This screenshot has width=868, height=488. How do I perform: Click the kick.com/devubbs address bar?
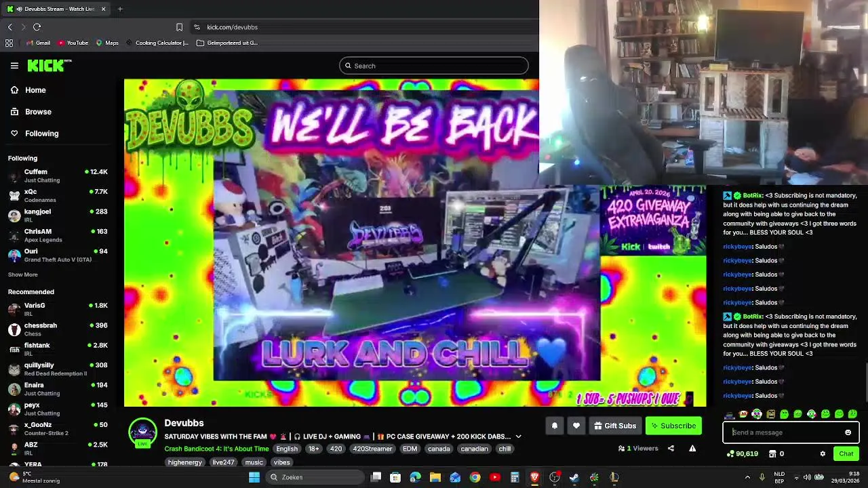pyautogui.click(x=232, y=27)
